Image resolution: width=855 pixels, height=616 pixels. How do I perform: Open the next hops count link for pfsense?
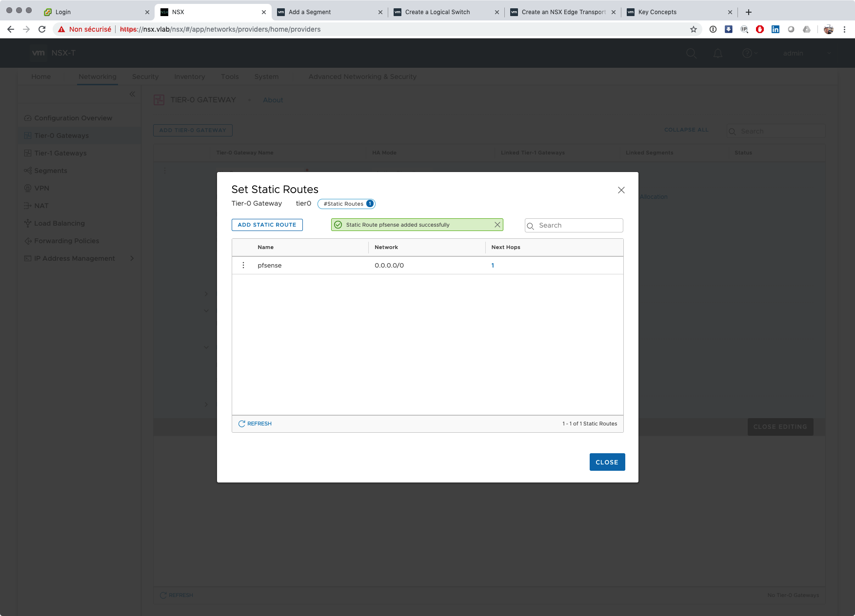click(493, 266)
